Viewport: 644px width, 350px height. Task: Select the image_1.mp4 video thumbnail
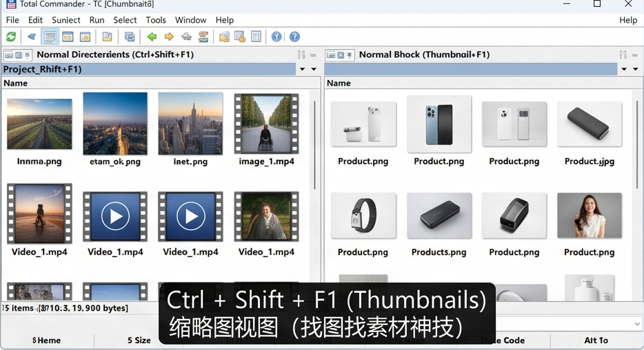266,124
